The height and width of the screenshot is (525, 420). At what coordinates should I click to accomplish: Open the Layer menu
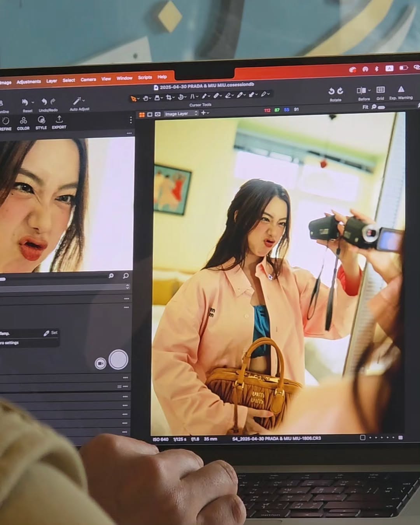[x=52, y=81]
